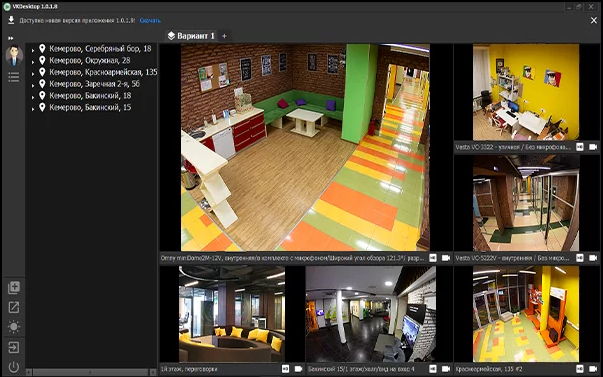Click the logout arrow icon in the sidebar
Screen dimensions: 603x377
(14, 347)
